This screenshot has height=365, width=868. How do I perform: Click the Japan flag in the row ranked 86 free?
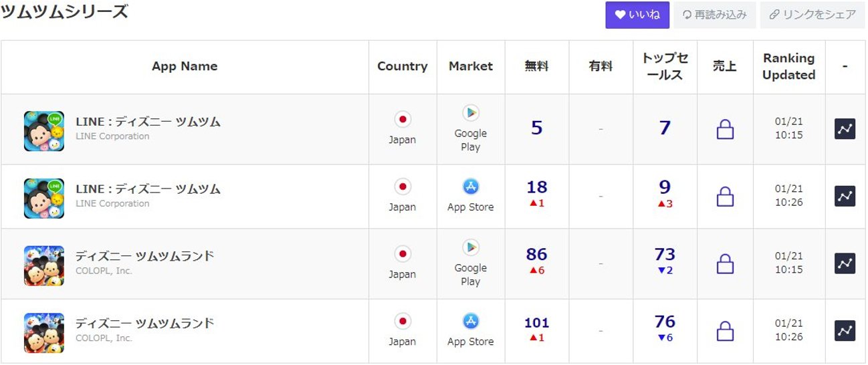(x=403, y=254)
